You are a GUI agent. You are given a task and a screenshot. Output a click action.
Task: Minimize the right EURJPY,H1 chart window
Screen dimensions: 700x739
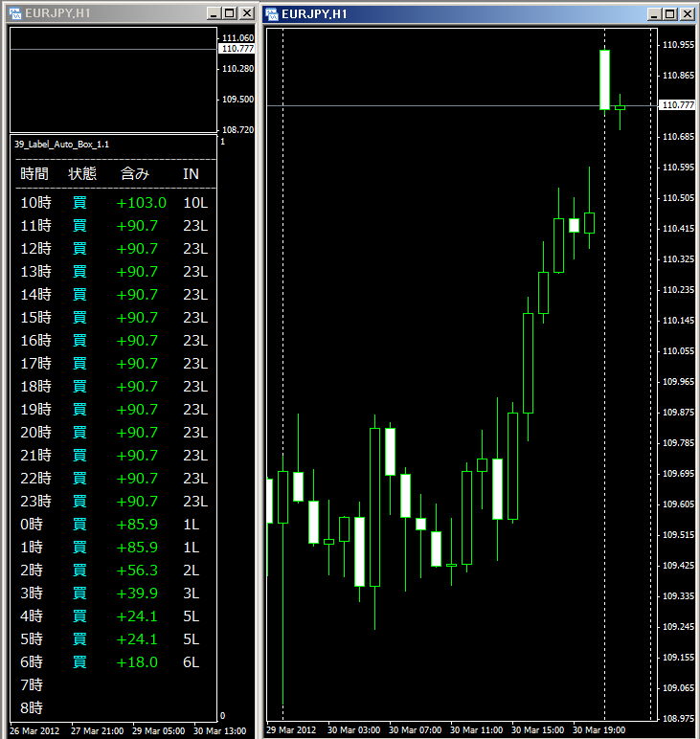coord(655,13)
